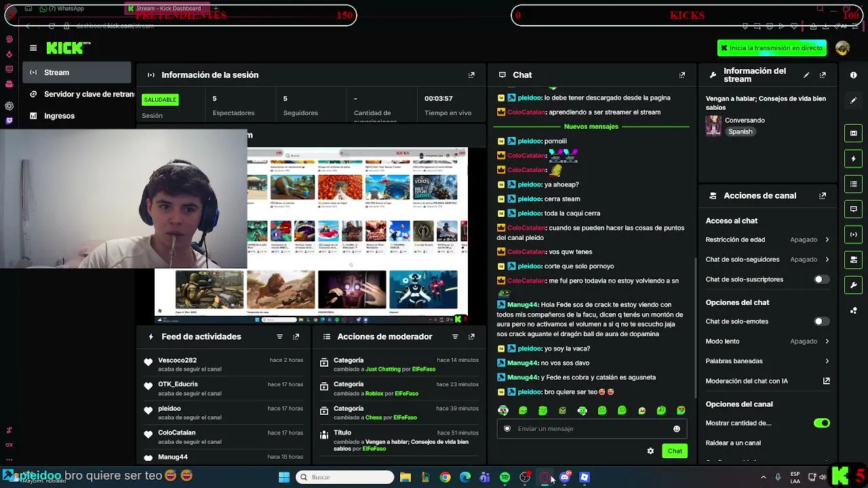Screen dimensions: 868x488
Task: Filter the Feed de actividades list
Action: tap(279, 337)
